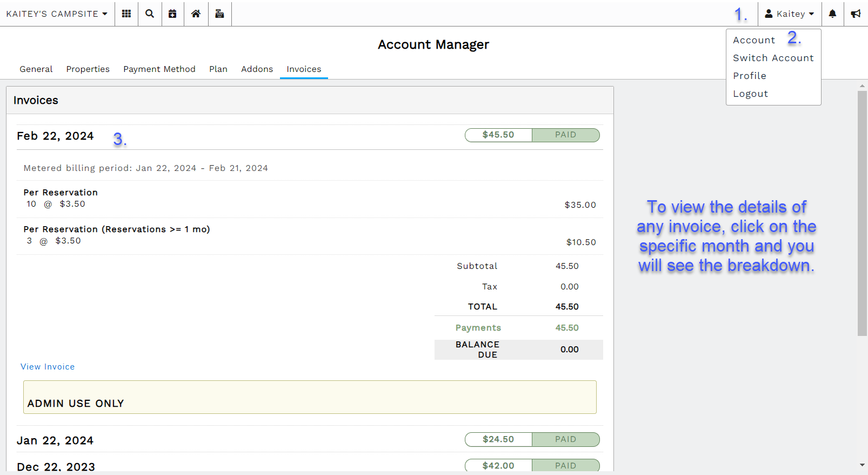Screen dimensions: 868x475
Task: Click the Invoices panel header
Action: click(x=310, y=100)
